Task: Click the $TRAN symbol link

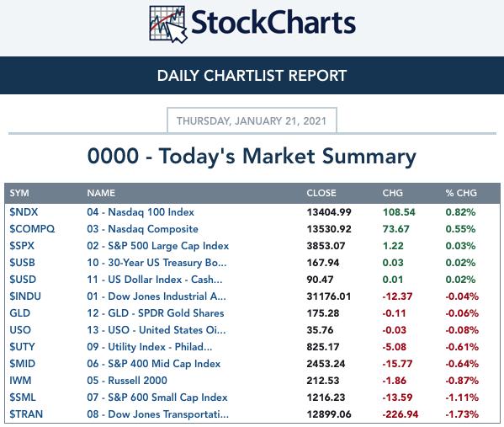Action: click(x=26, y=414)
